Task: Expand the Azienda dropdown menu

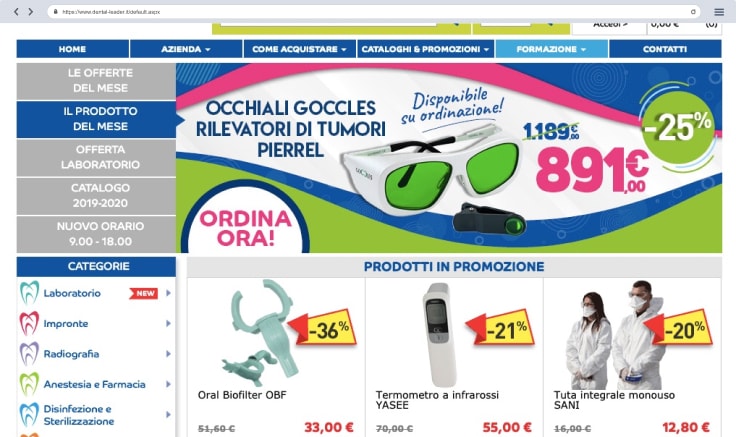Action: 186,49
